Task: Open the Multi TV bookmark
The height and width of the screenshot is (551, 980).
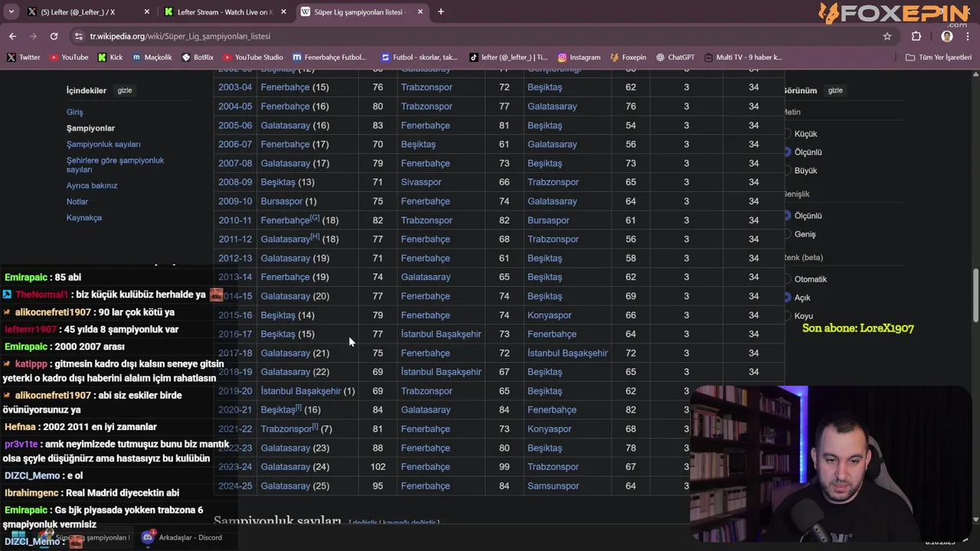Action: [743, 57]
